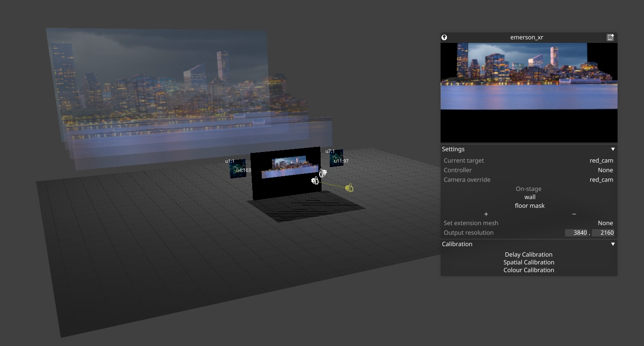Screen dimensions: 644x346
Task: Click the output resolution width field 3840
Action: [x=576, y=233]
